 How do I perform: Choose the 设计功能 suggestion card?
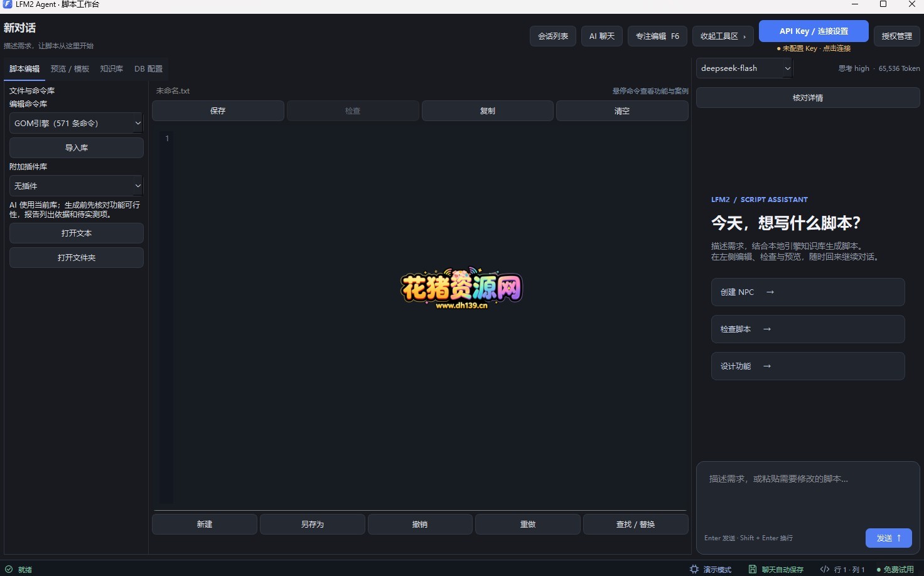point(808,366)
